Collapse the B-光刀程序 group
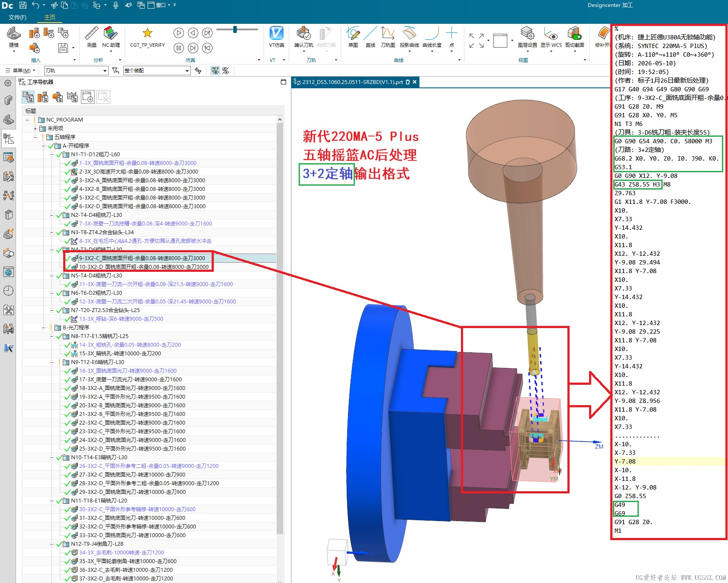 (x=44, y=328)
